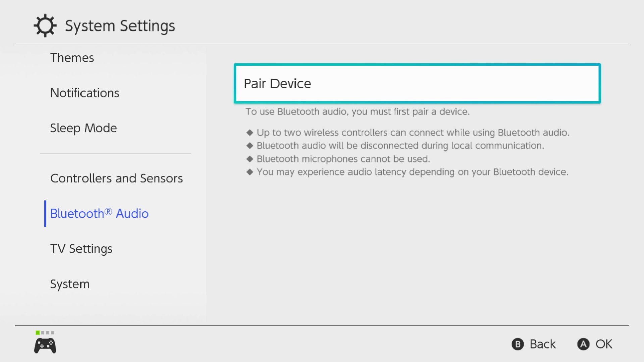644x362 pixels.
Task: Expand the TV Settings submenu
Action: (81, 248)
